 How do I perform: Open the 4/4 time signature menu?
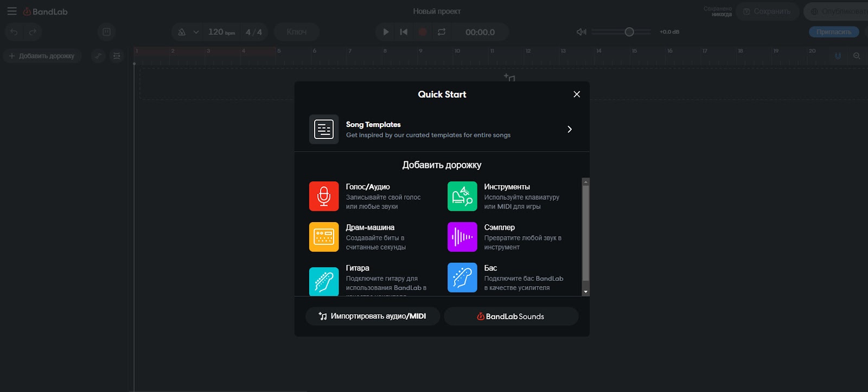click(x=253, y=32)
